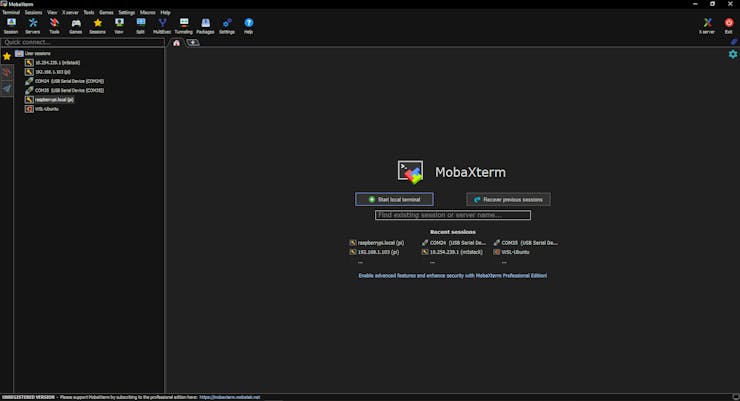Open the teal gear settings icon
The height and width of the screenshot is (401, 740).
pos(733,54)
